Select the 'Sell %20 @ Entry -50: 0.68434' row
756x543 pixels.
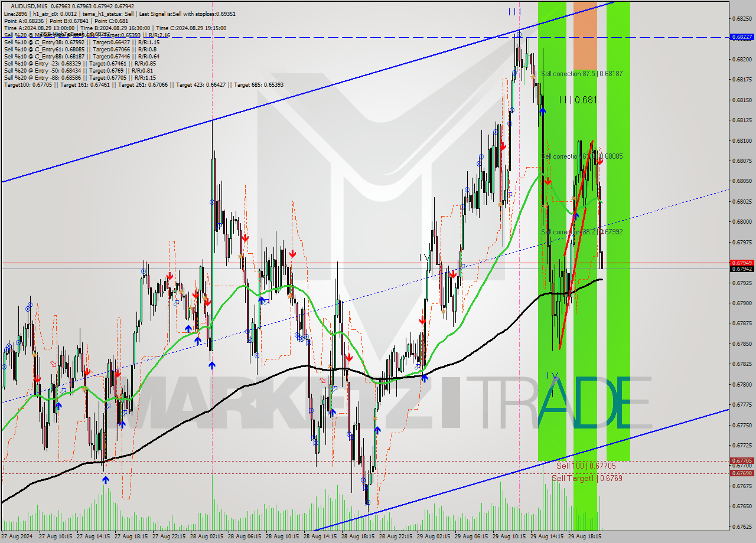tap(79, 70)
